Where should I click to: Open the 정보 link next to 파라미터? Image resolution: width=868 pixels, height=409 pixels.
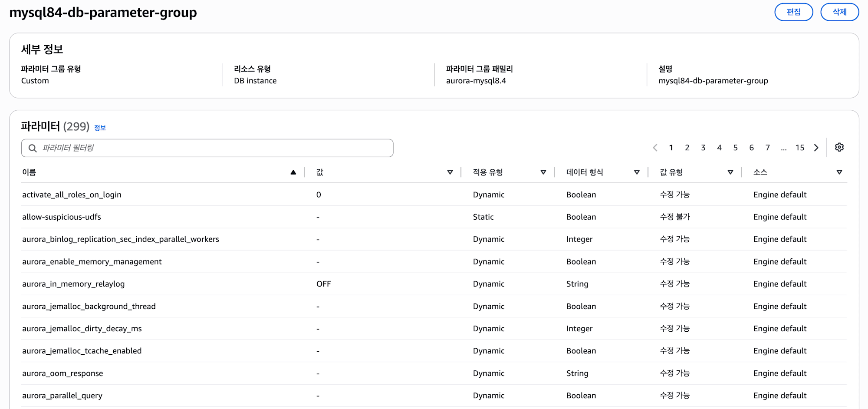pyautogui.click(x=100, y=128)
